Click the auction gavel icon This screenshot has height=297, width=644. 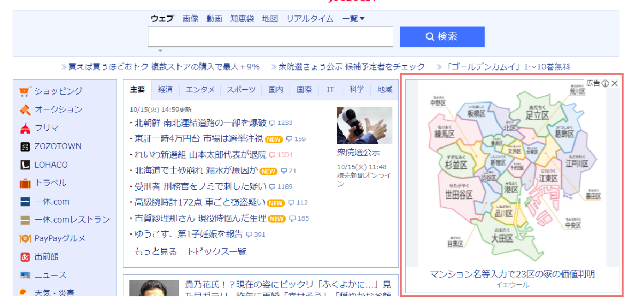point(25,110)
